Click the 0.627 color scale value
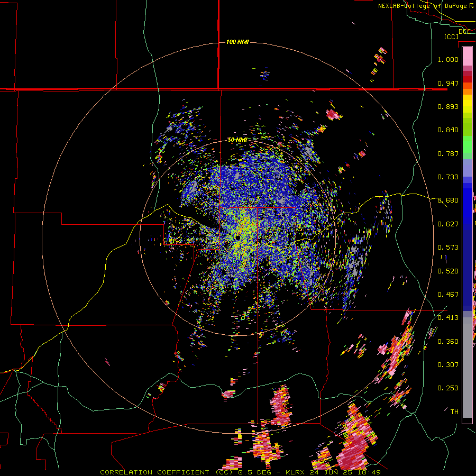 (x=448, y=224)
